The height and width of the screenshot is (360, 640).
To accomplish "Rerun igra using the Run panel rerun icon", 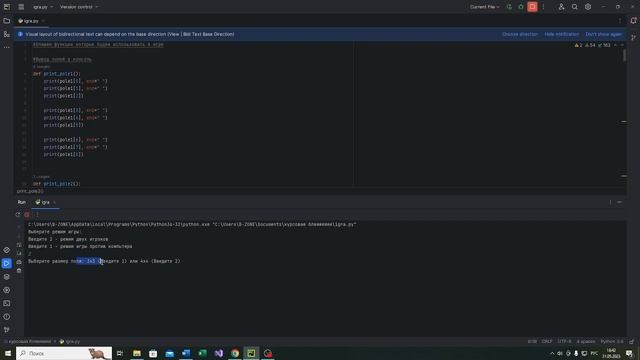I will click(18, 214).
